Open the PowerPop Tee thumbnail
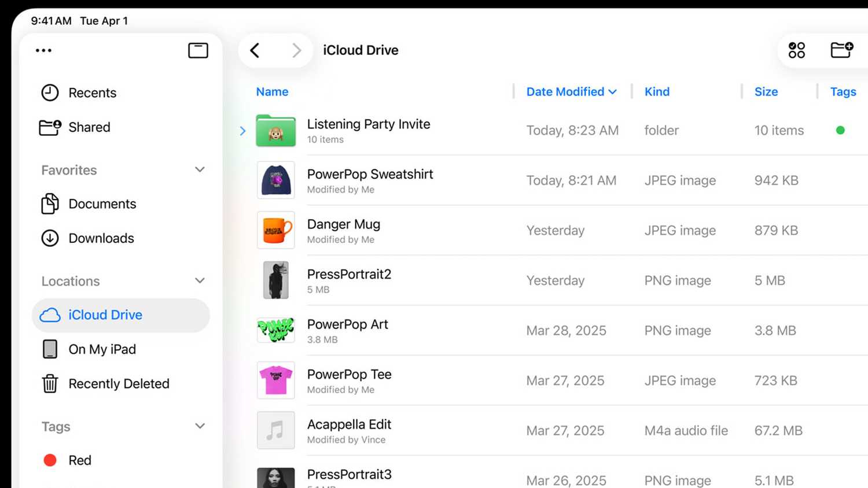The width and height of the screenshot is (868, 488). click(275, 380)
